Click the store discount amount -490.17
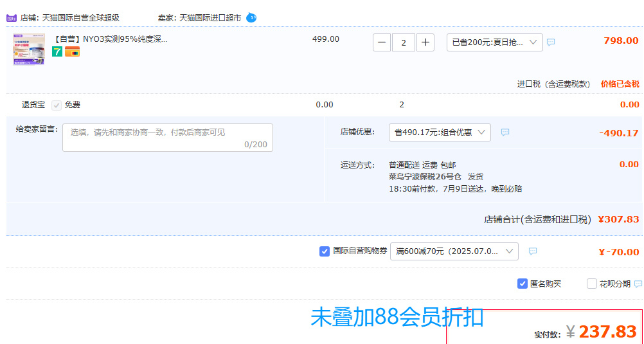Image resolution: width=644 pixels, height=344 pixels. tap(619, 132)
